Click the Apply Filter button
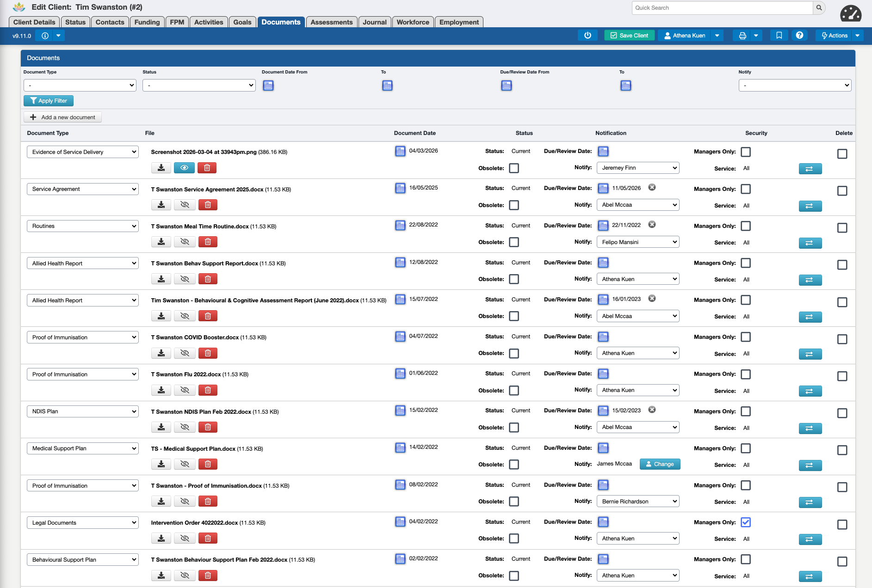The height and width of the screenshot is (588, 872). (x=49, y=101)
